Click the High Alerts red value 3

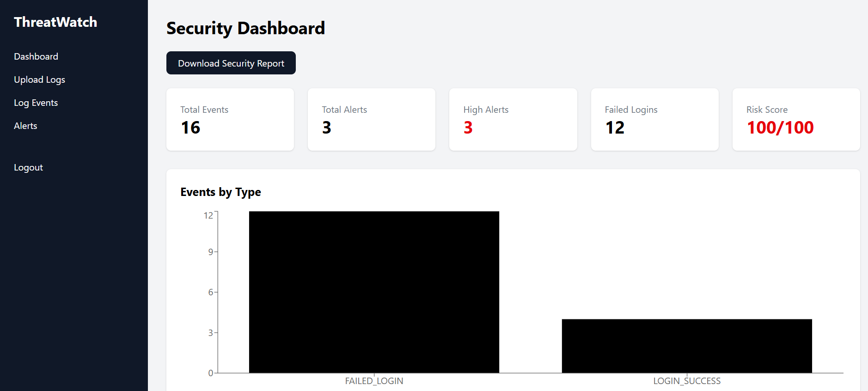coord(468,128)
